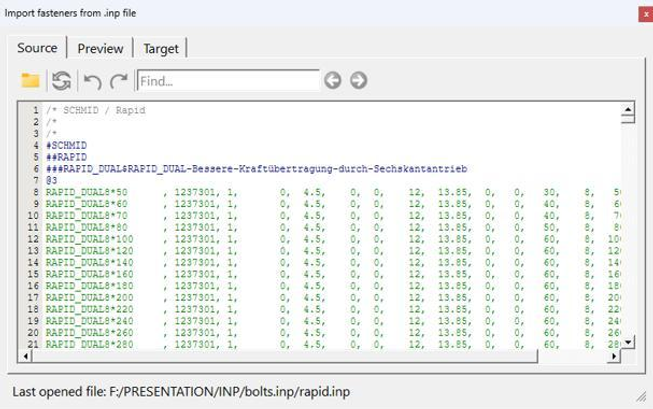Click the 'Last opened file' status text
Viewport: 653px width, 409px height.
click(x=181, y=392)
